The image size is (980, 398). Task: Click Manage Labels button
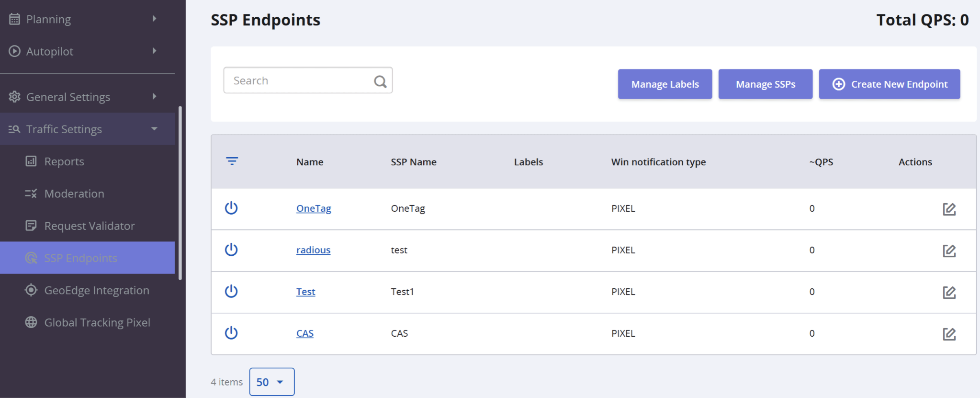(665, 84)
